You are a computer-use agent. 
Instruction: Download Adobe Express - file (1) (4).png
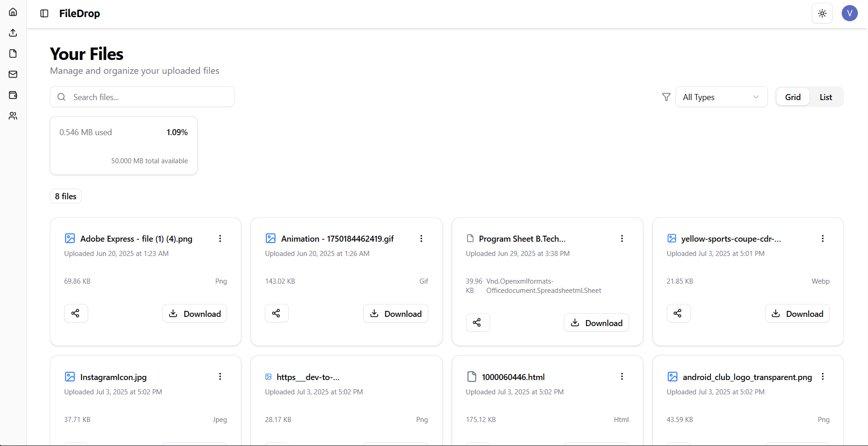(194, 313)
